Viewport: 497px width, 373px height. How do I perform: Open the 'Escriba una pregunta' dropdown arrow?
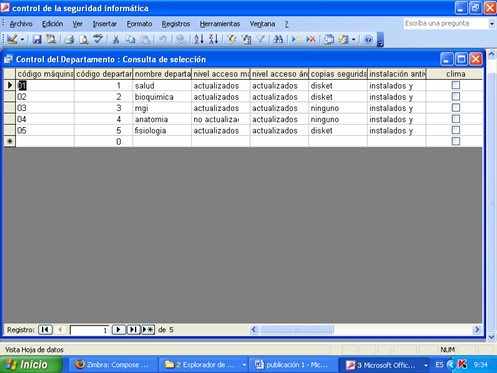(492, 24)
